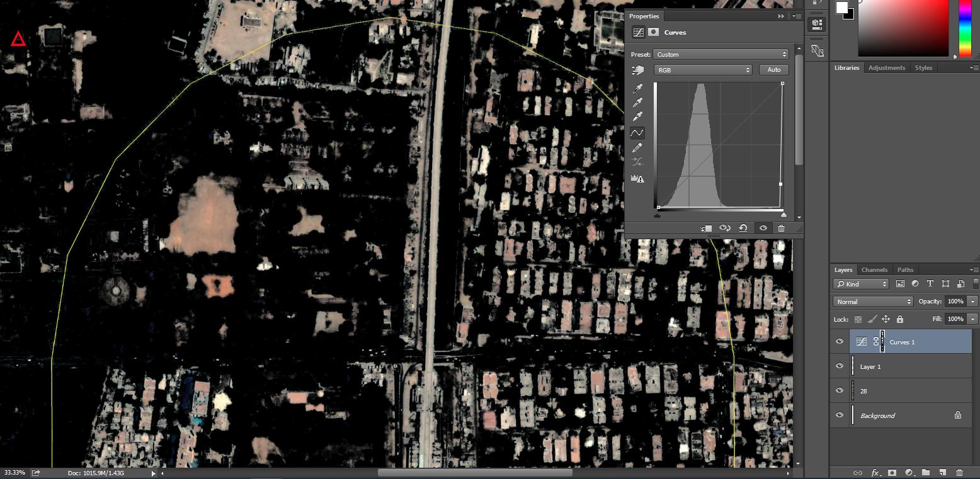This screenshot has width=980, height=479.
Task: Open the status bar info arrow menu
Action: tap(153, 473)
